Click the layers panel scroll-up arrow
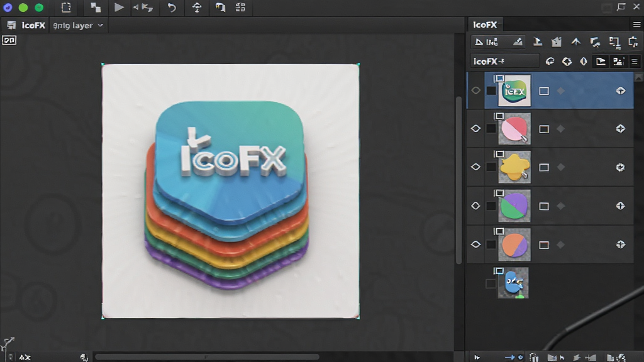Image resolution: width=644 pixels, height=362 pixels. tap(639, 77)
